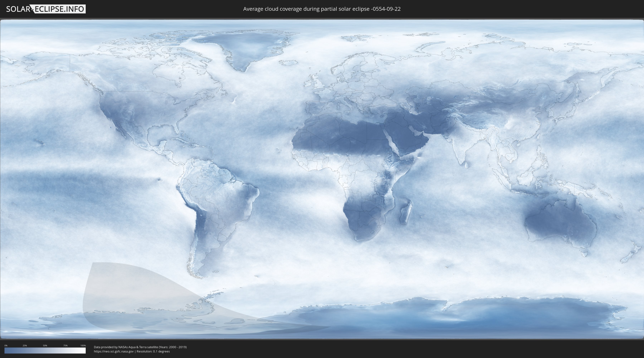This screenshot has width=644, height=358.
Task: Click the https://neo.sci.gsfc.nasa.gov URL text
Action: 114,352
